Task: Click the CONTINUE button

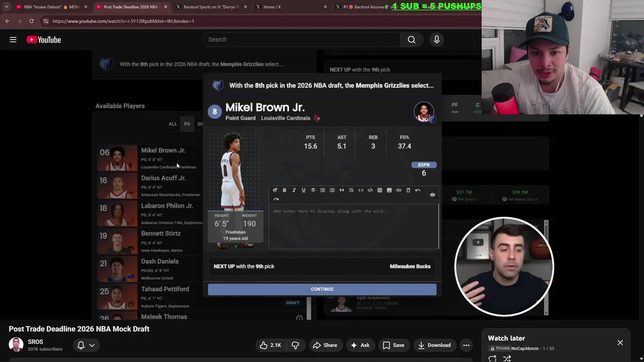Action: pos(322,289)
